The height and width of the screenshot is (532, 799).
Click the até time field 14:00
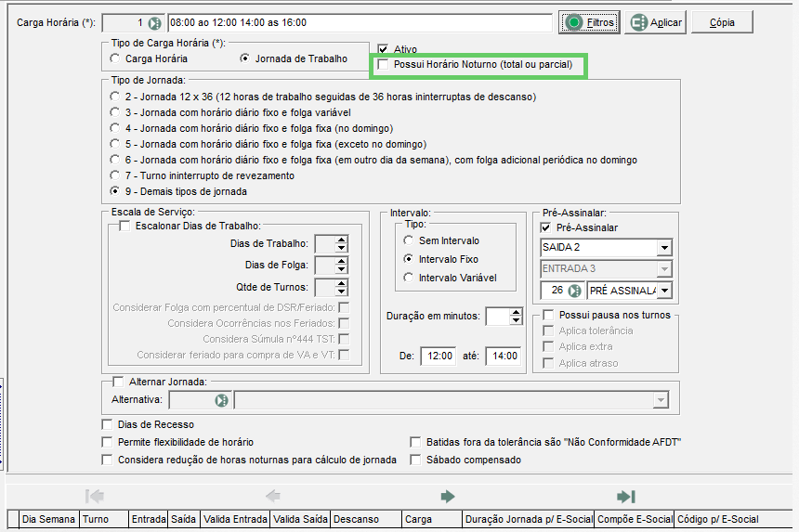[x=504, y=356]
